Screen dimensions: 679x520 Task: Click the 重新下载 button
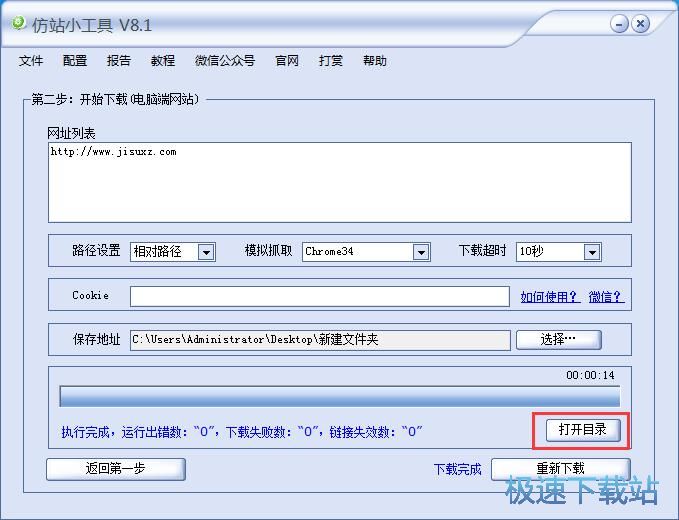[560, 469]
